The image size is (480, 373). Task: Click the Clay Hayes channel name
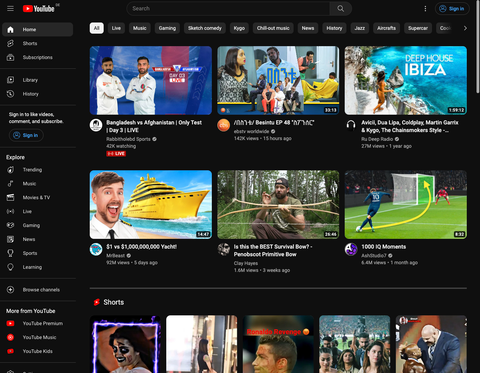(x=246, y=263)
